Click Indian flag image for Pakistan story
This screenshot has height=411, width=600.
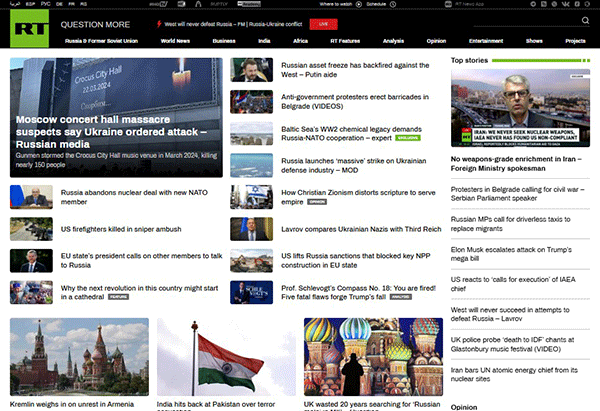[x=226, y=357]
